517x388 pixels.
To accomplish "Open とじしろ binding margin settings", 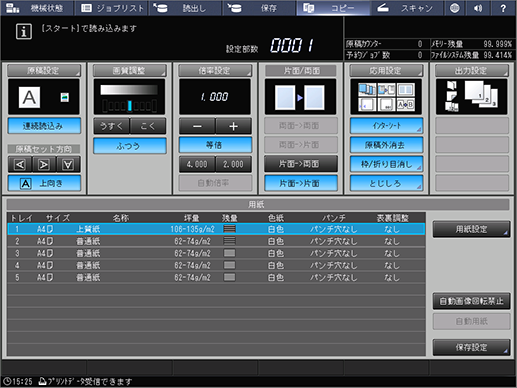I will click(x=386, y=183).
